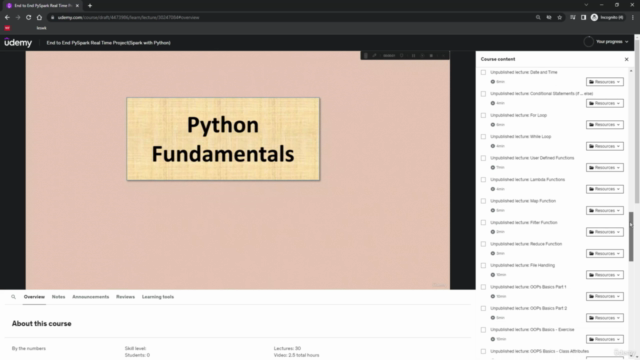Viewport: 640px width, 360px height.
Task: Open the OOPs Basics Part 2 lecture
Action: click(x=529, y=308)
